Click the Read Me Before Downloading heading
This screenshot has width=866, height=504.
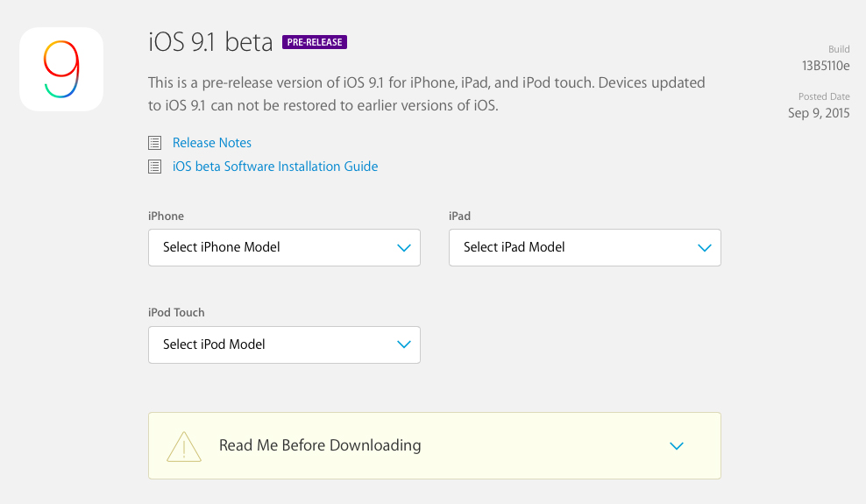(x=320, y=445)
